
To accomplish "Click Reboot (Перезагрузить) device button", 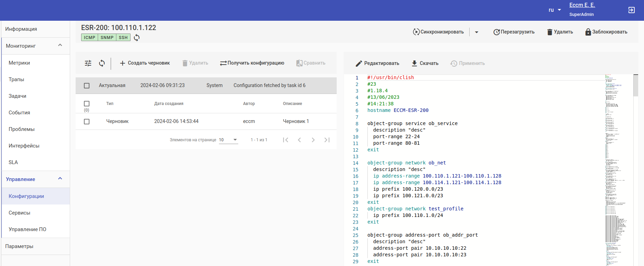I will (514, 32).
